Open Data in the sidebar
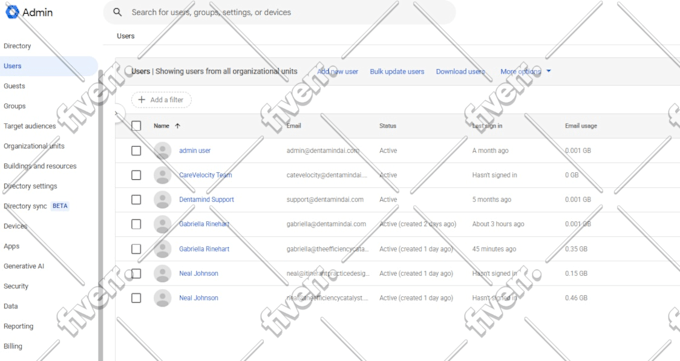Screen dimensions: 680x361 [11, 306]
